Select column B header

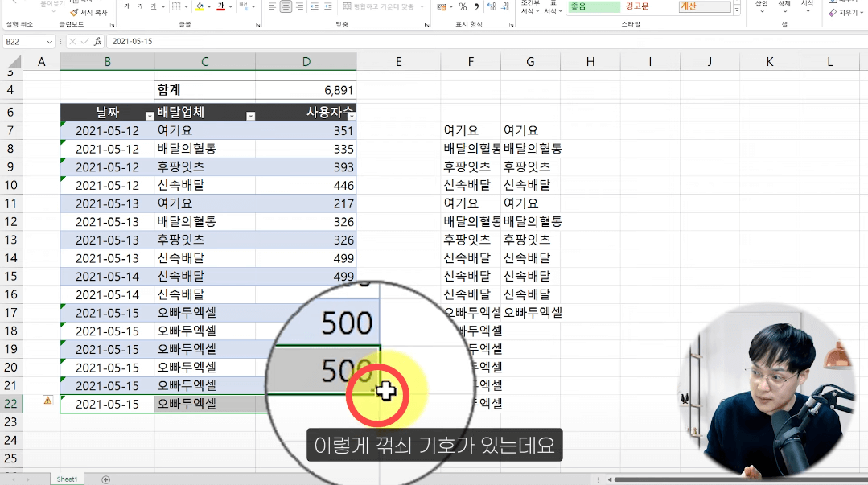point(107,62)
